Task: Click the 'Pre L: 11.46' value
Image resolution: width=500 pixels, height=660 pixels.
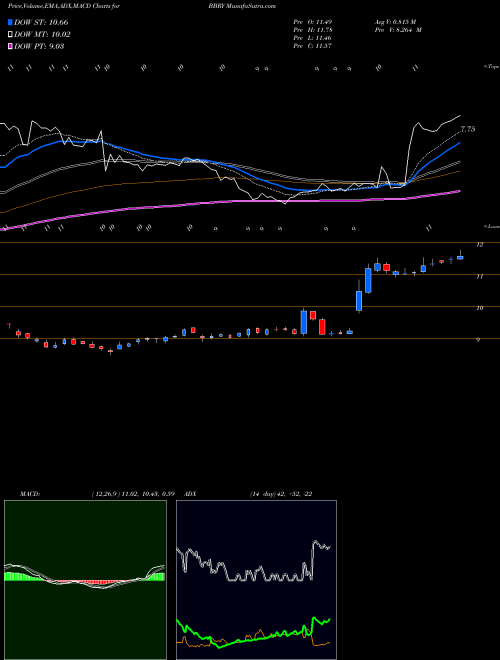Action: coord(313,38)
